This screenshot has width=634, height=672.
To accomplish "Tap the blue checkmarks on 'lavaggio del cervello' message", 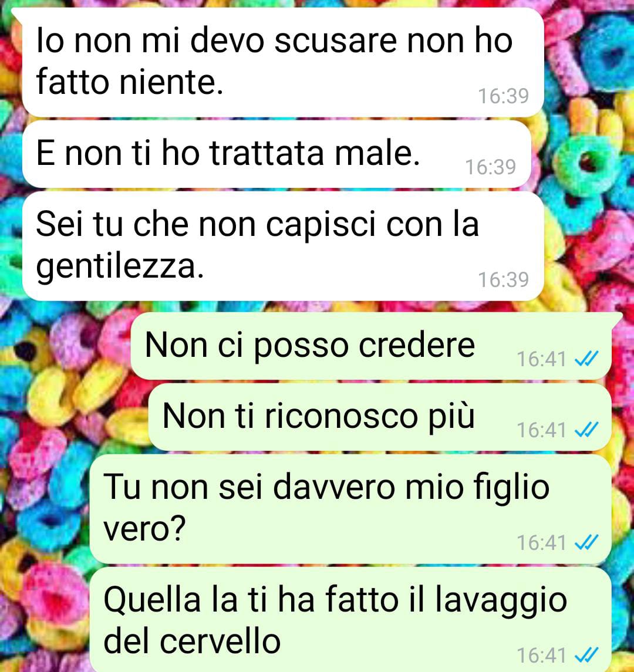I will (586, 655).
